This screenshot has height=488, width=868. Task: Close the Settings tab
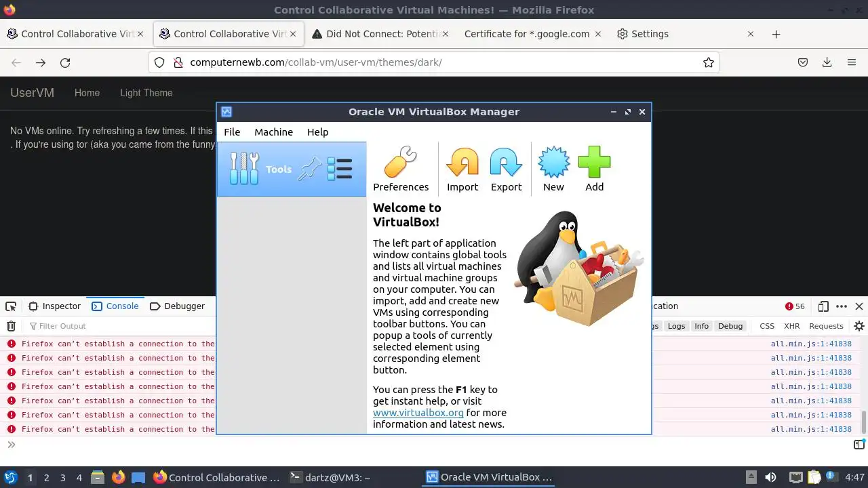click(x=751, y=34)
